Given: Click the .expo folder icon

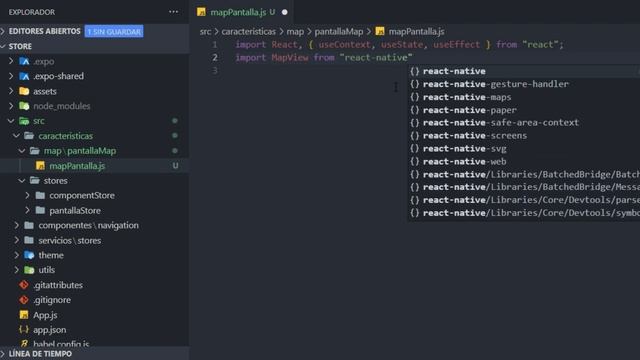Looking at the screenshot, I should click(24, 61).
